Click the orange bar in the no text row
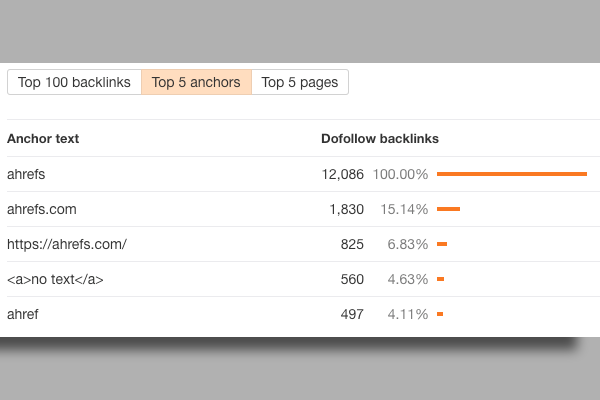 click(x=440, y=279)
